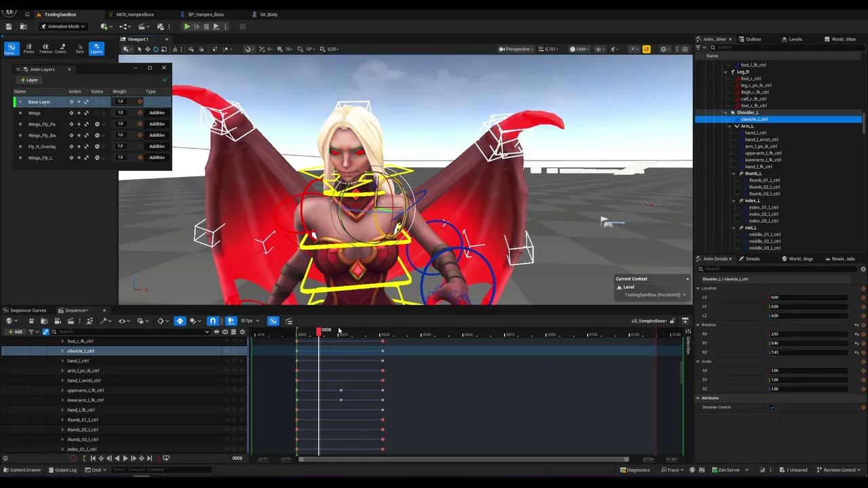Switch to the SK_Body tab
868x488 pixels.
pos(269,14)
